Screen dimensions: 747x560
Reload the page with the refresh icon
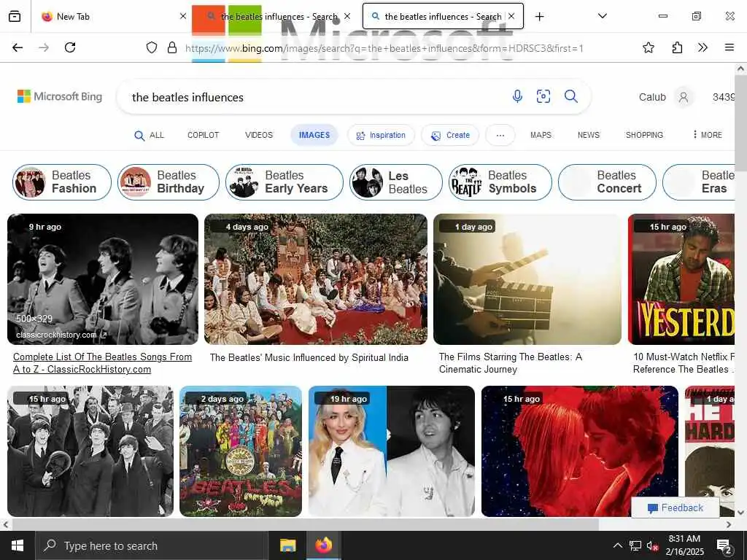tap(70, 47)
